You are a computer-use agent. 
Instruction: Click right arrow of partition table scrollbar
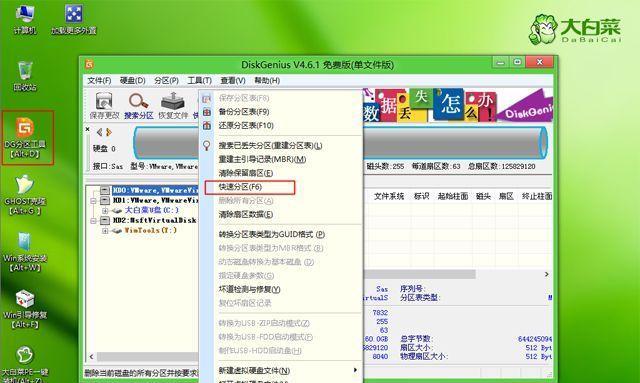(547, 274)
